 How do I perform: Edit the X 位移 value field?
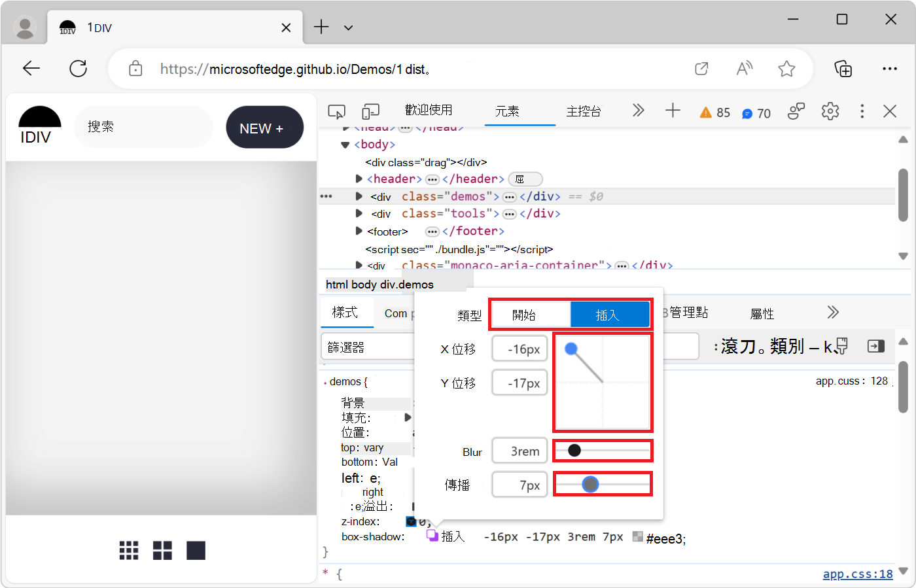tap(520, 349)
